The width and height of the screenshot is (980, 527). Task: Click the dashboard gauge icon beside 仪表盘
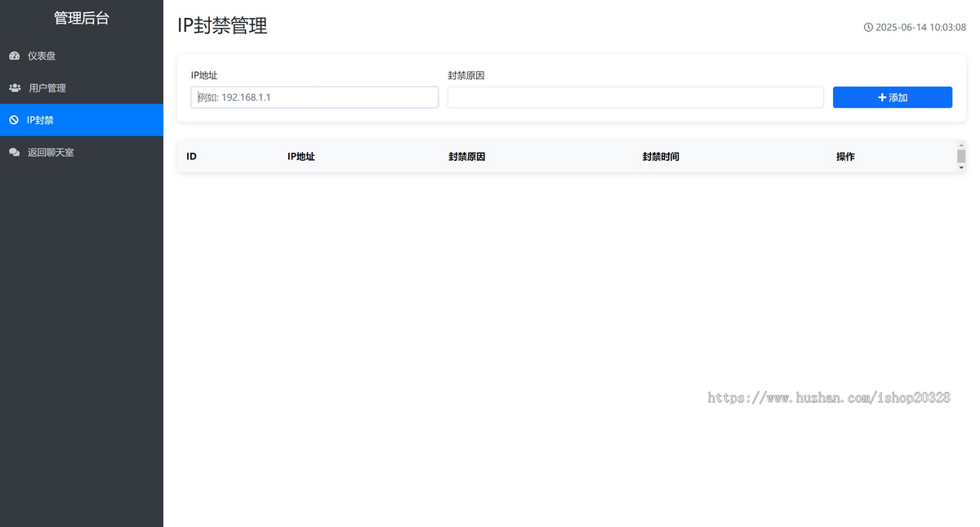point(14,56)
